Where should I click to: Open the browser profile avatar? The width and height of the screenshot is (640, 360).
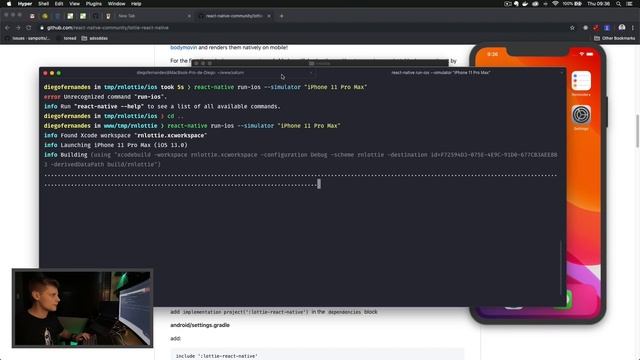click(622, 28)
